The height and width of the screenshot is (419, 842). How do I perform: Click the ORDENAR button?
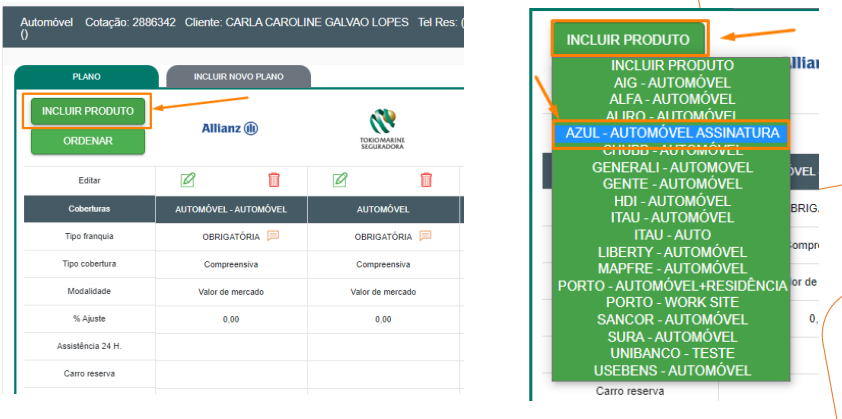[88, 141]
